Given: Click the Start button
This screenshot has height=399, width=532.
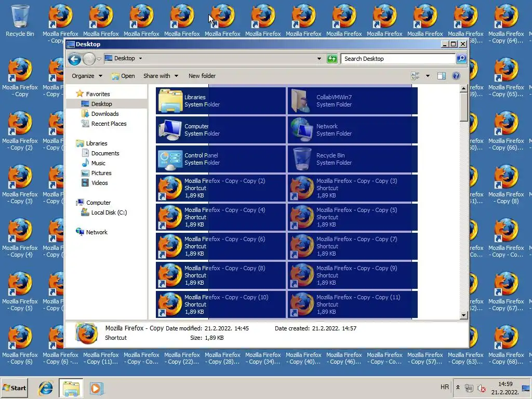Looking at the screenshot, I should 14,388.
